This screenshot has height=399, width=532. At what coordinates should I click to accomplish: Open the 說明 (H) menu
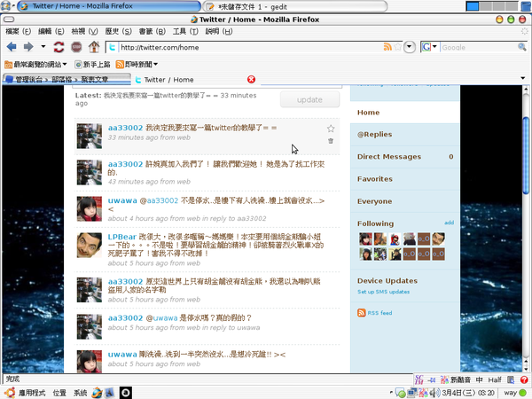[219, 32]
